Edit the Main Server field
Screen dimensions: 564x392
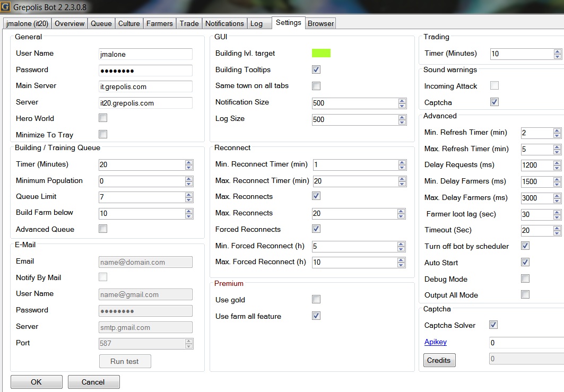coord(145,86)
